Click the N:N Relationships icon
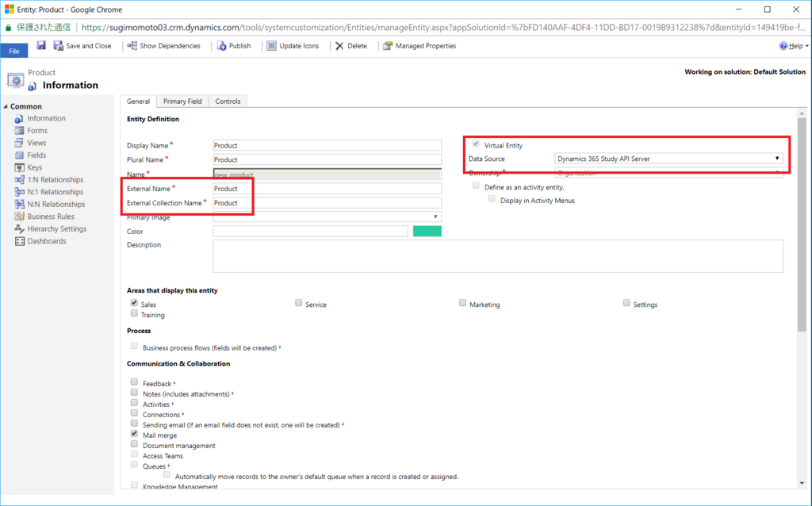This screenshot has height=506, width=812. 19,204
